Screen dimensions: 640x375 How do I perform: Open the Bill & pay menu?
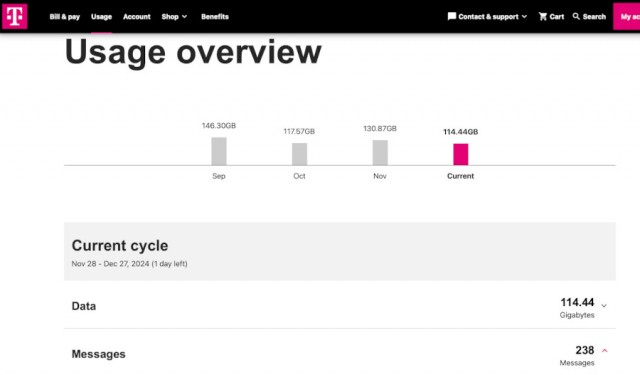click(64, 17)
